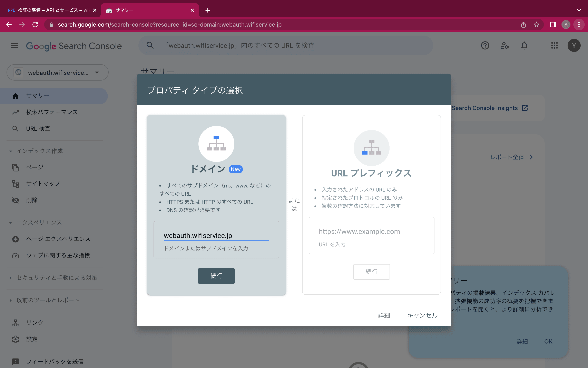Click 詳細 in the summary tooltip
The height and width of the screenshot is (368, 588).
pos(522,341)
